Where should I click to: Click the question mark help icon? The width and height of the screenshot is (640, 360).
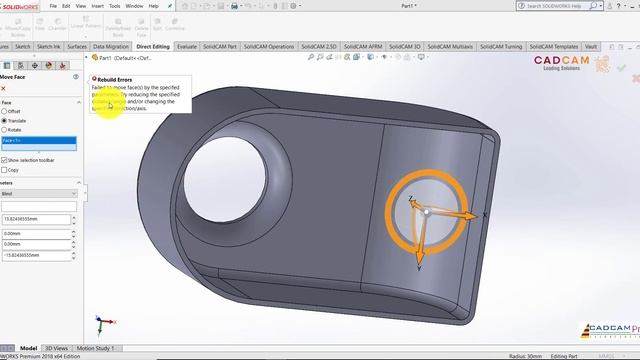[618, 6]
